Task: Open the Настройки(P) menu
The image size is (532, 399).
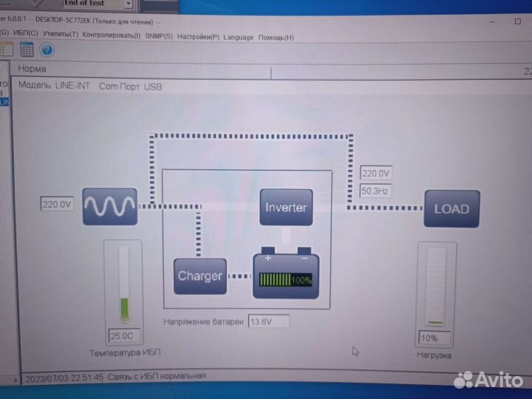Action: pos(199,35)
